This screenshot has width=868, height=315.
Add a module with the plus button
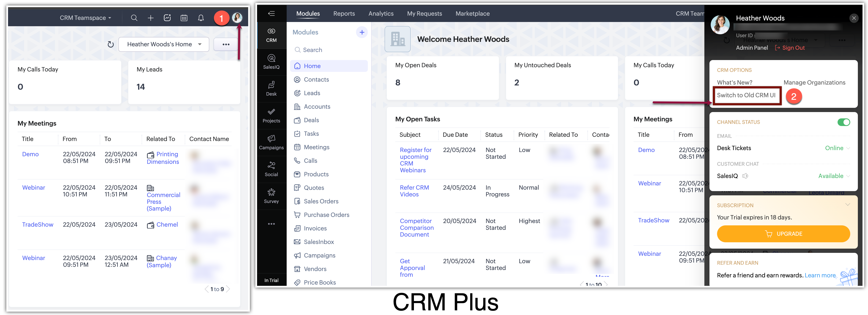point(362,32)
